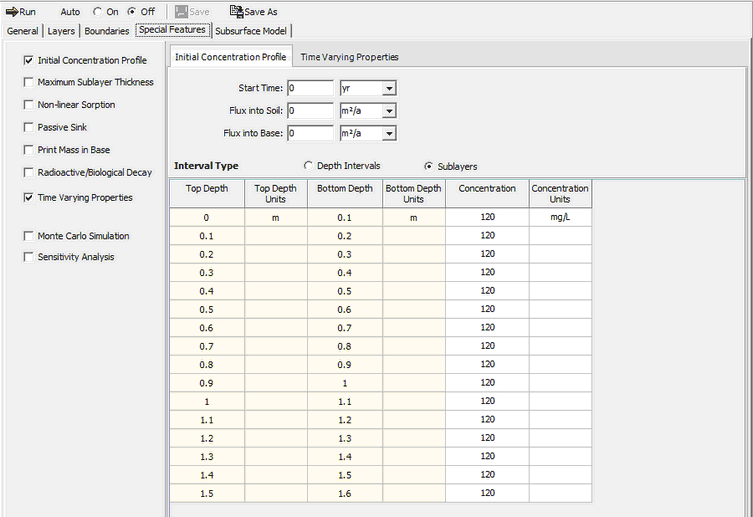Toggle the Passive Sink checkbox
Image resolution: width=753 pixels, height=517 pixels.
point(28,127)
